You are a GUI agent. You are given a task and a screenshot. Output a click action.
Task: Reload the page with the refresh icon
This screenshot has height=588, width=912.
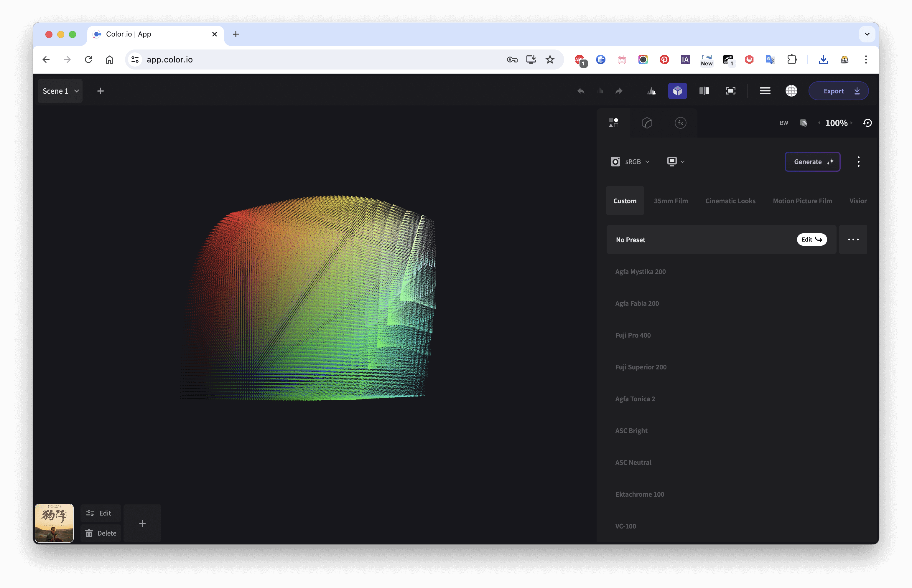point(88,60)
